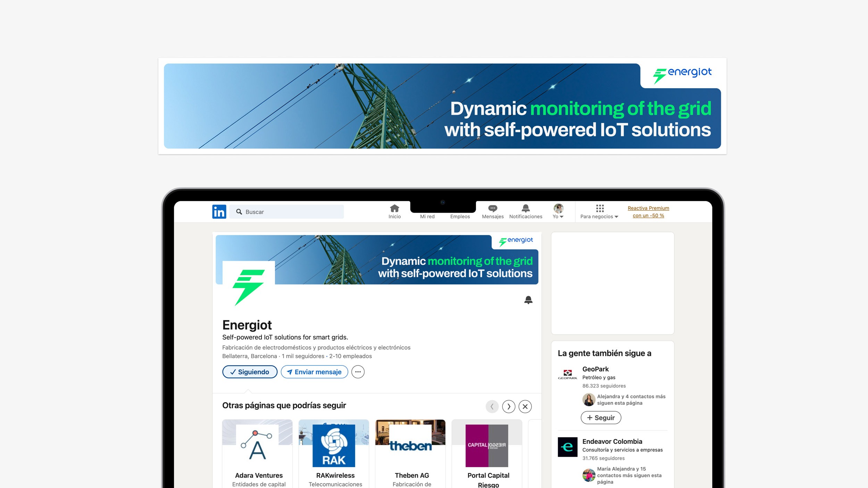
Task: Dismiss the Otras páginas suggestions section
Action: pos(525,406)
